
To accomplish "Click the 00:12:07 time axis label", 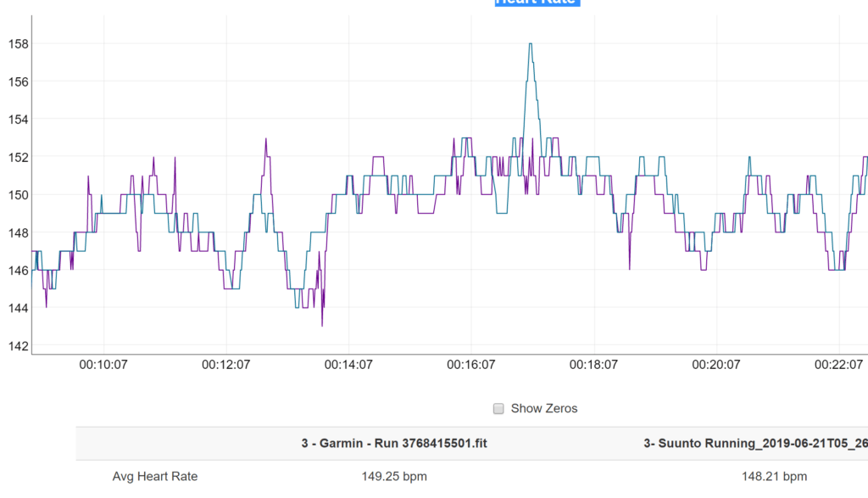I will pos(225,365).
